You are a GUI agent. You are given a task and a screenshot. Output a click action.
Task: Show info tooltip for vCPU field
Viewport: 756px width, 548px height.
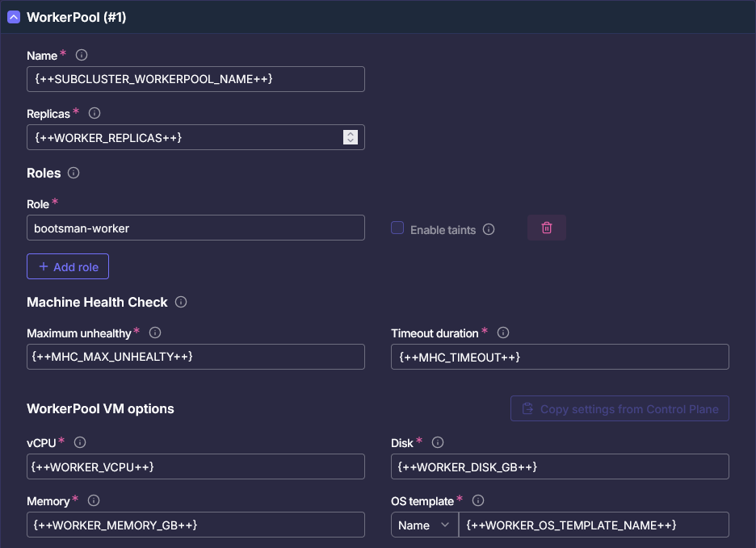coord(80,442)
